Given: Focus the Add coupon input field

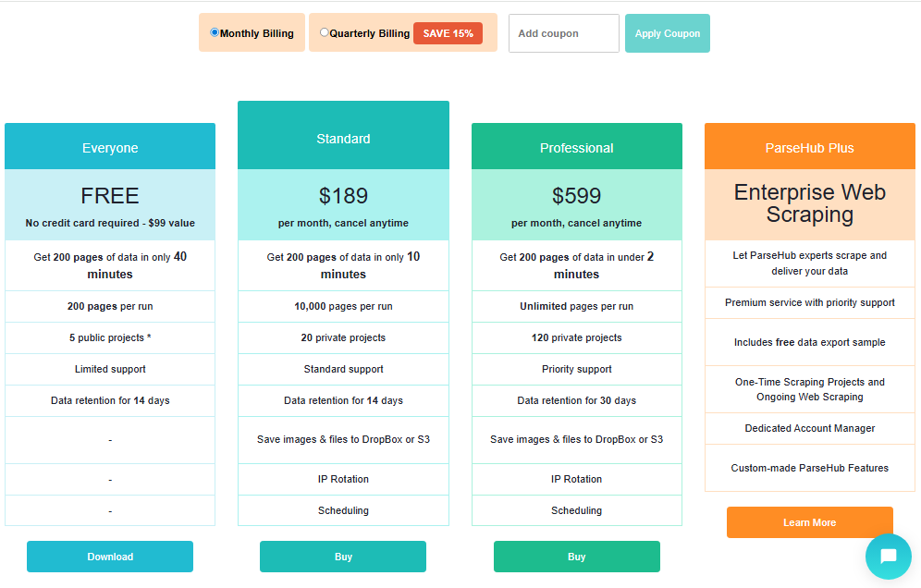Looking at the screenshot, I should [x=563, y=33].
